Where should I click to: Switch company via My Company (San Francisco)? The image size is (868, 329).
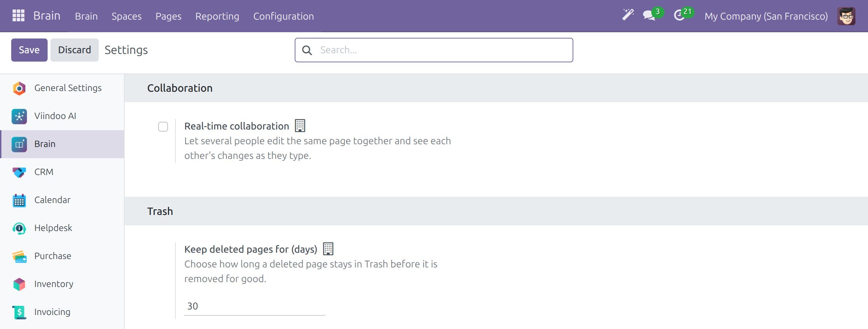pos(766,16)
